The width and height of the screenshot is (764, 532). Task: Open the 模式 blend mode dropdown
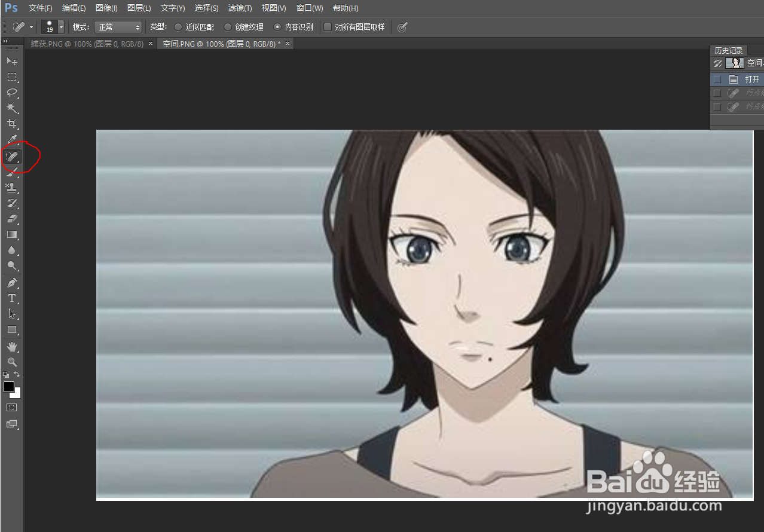click(118, 27)
